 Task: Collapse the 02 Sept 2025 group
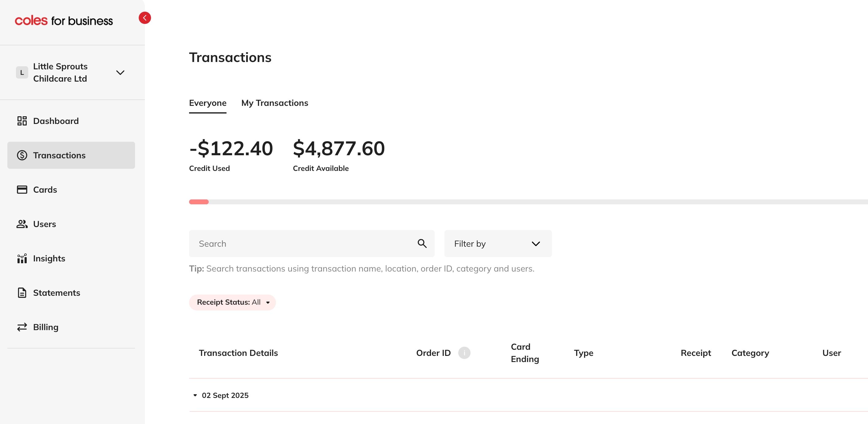(195, 395)
